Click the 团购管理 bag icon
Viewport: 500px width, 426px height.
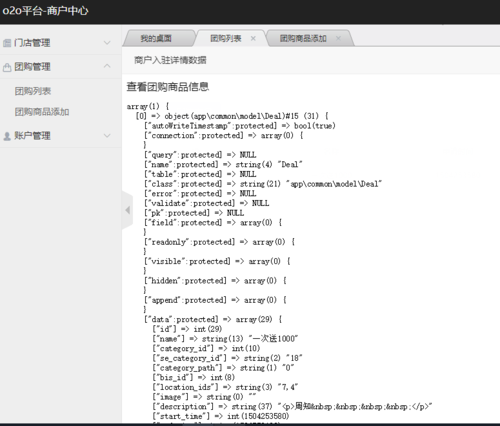tap(7, 67)
